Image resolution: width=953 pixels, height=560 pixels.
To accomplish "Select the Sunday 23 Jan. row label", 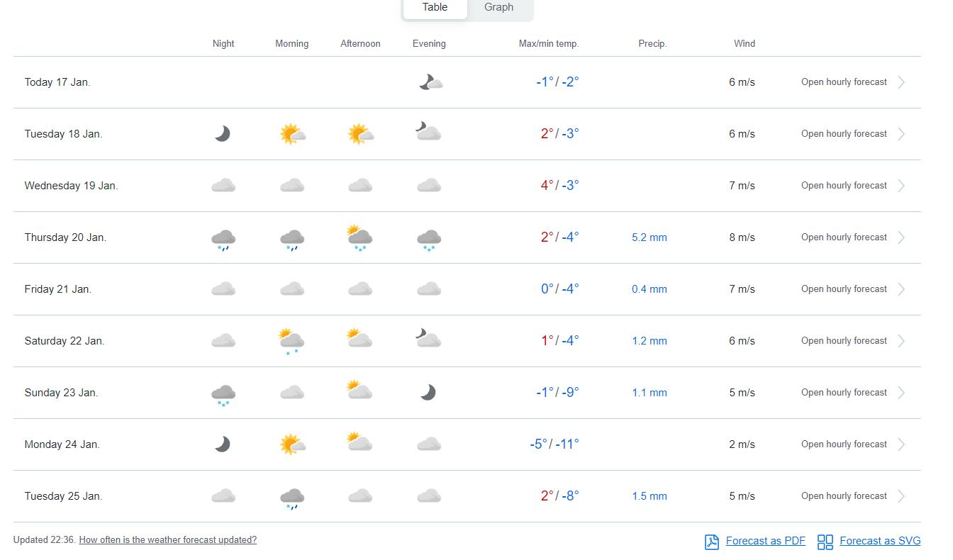I will point(61,393).
